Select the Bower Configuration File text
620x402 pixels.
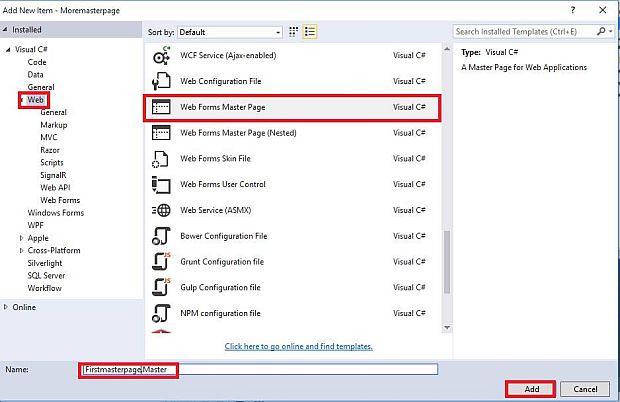(x=224, y=236)
